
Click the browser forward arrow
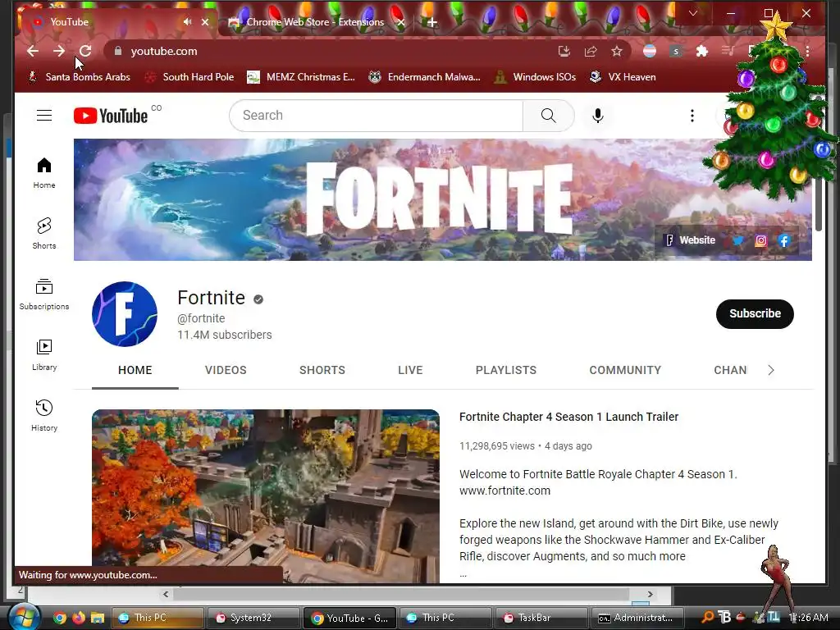click(x=59, y=51)
